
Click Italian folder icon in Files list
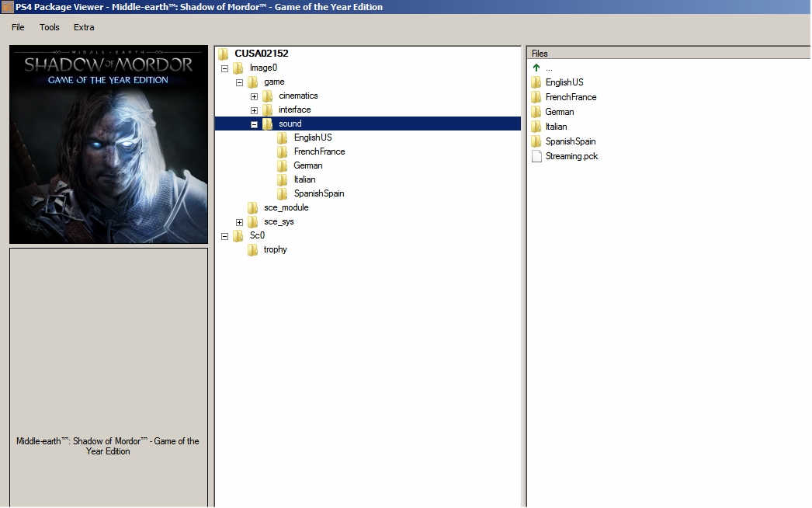[x=536, y=127]
